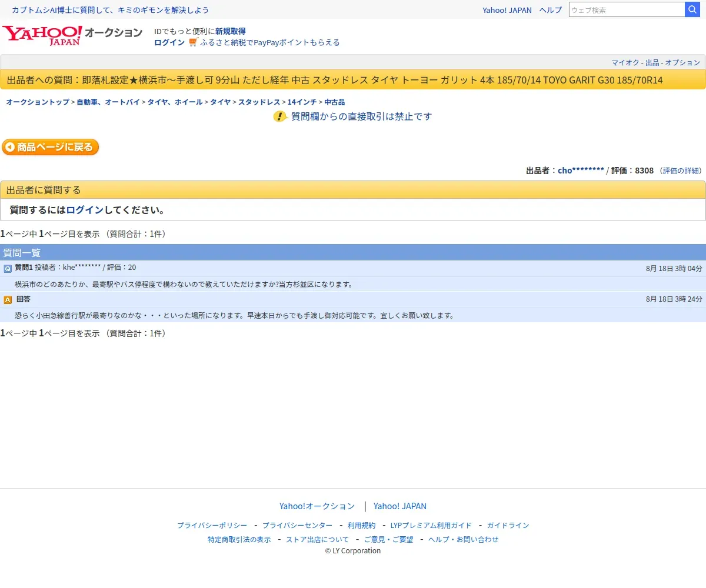
Task: Open オプション menu link
Action: tap(682, 62)
